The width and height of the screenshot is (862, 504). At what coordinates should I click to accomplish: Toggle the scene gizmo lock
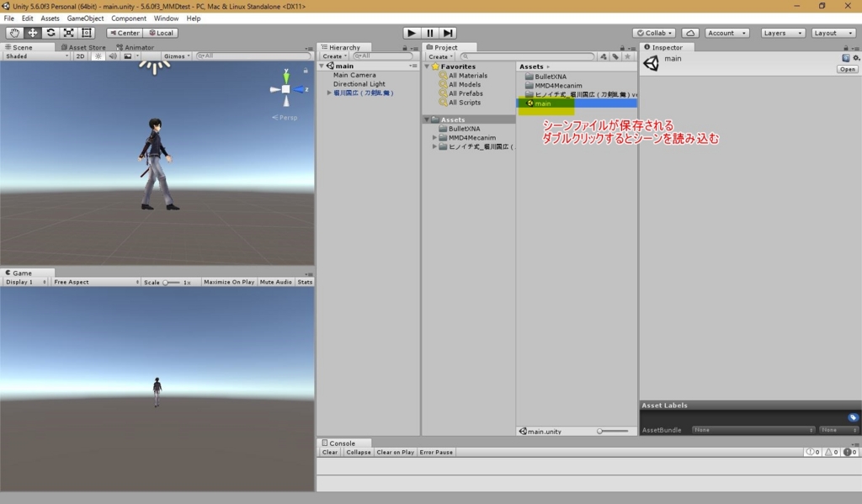pyautogui.click(x=306, y=71)
